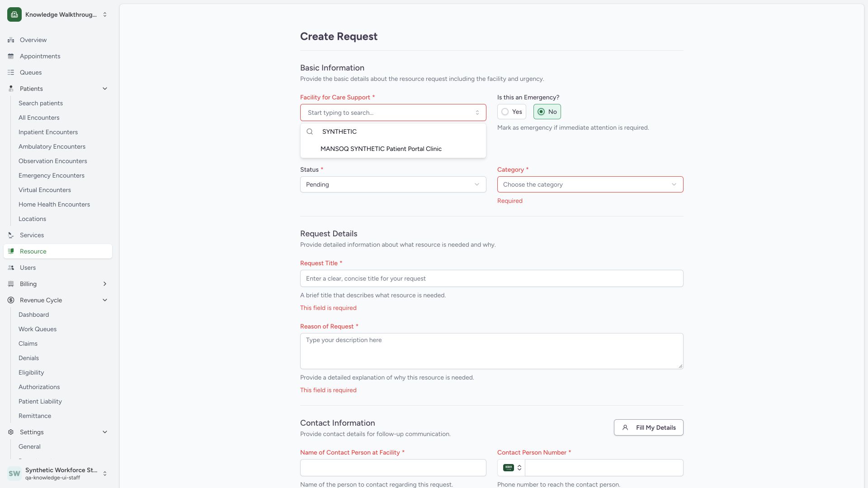
Task: Open Patient Liability page
Action: pos(40,401)
